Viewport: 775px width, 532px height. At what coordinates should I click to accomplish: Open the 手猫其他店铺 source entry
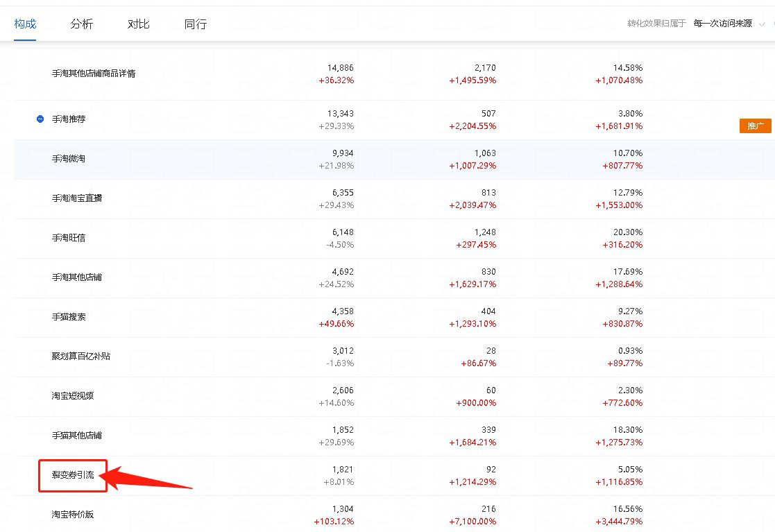coord(76,436)
